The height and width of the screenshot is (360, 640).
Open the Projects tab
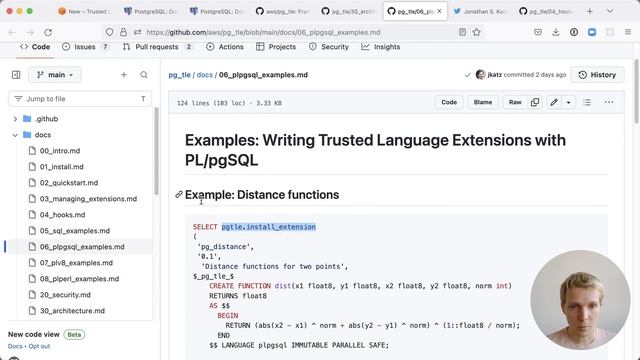coord(276,47)
